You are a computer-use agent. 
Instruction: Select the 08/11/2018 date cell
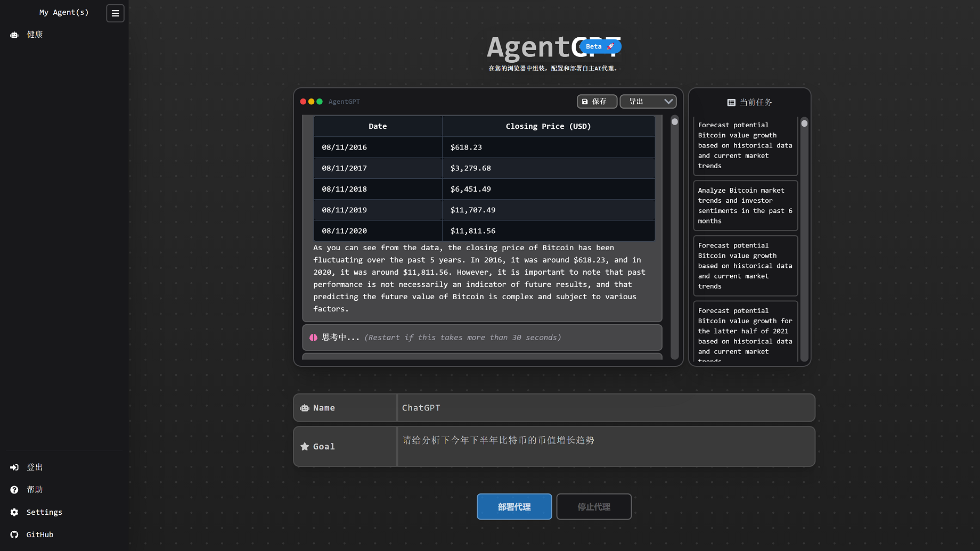378,189
